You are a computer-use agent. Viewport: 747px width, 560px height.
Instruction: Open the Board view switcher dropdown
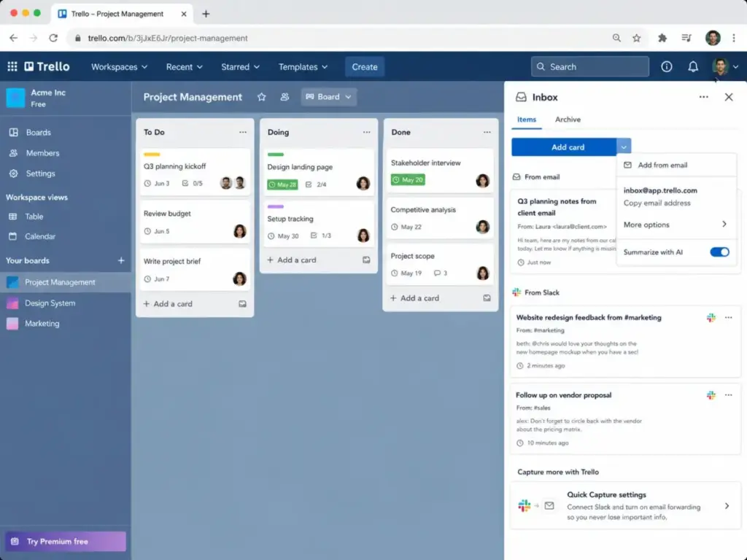click(329, 97)
